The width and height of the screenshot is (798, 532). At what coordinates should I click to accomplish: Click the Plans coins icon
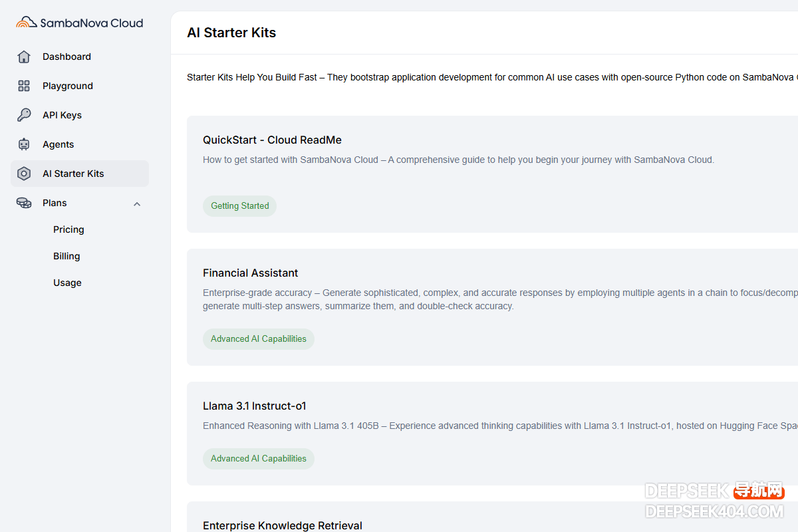point(24,203)
